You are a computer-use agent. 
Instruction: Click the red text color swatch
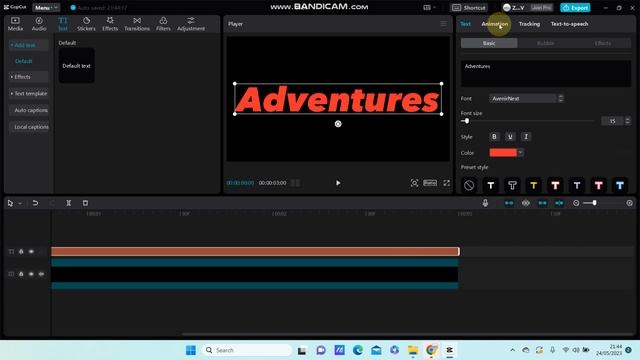(503, 153)
